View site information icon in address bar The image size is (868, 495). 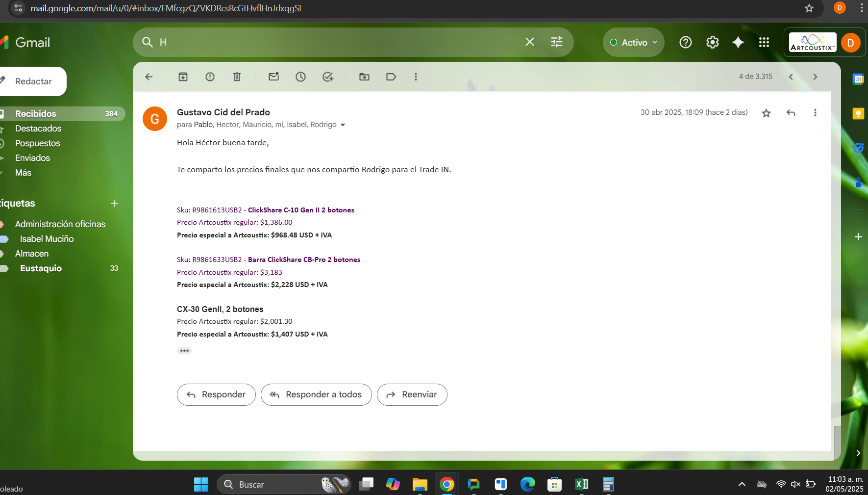coord(19,8)
